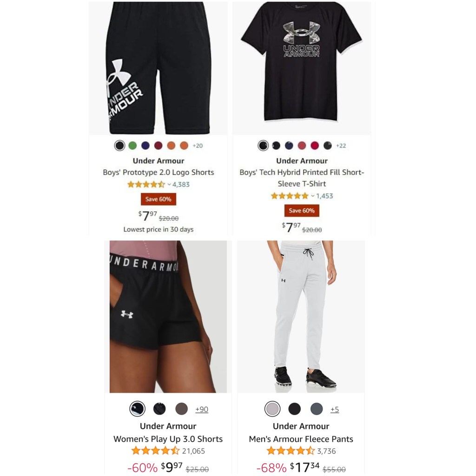Expand +22 more colors for Tech T-Shirt
The image size is (476, 476).
(341, 145)
